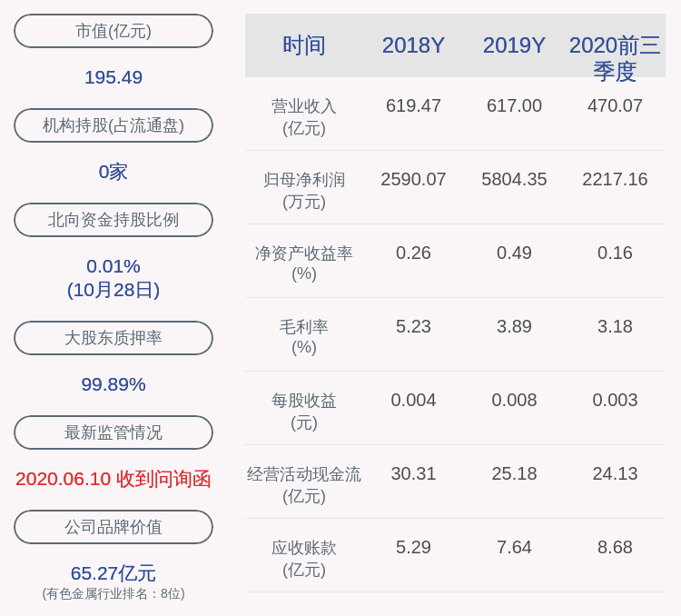Click the 公司品牌价值 pill label
Screen dimensions: 681x616
click(113, 527)
